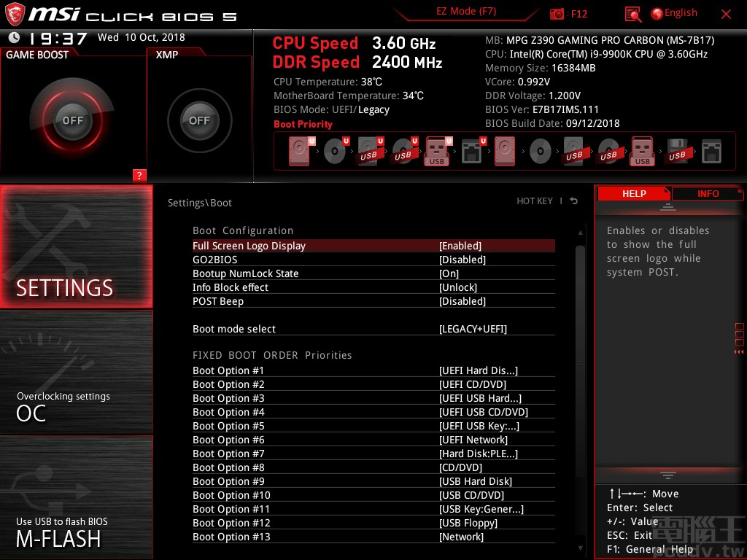Image resolution: width=747 pixels, height=560 pixels.
Task: Select the Boot Option #8 row label
Action: pos(228,467)
